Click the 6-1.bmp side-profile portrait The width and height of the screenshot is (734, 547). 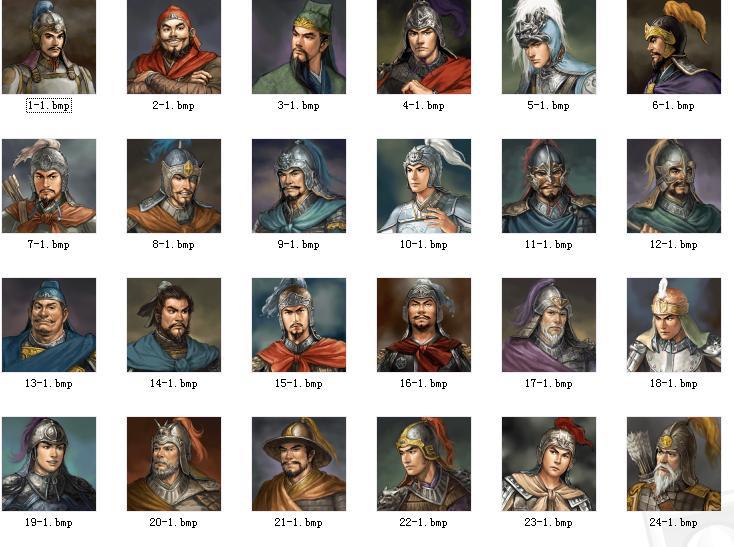(674, 47)
